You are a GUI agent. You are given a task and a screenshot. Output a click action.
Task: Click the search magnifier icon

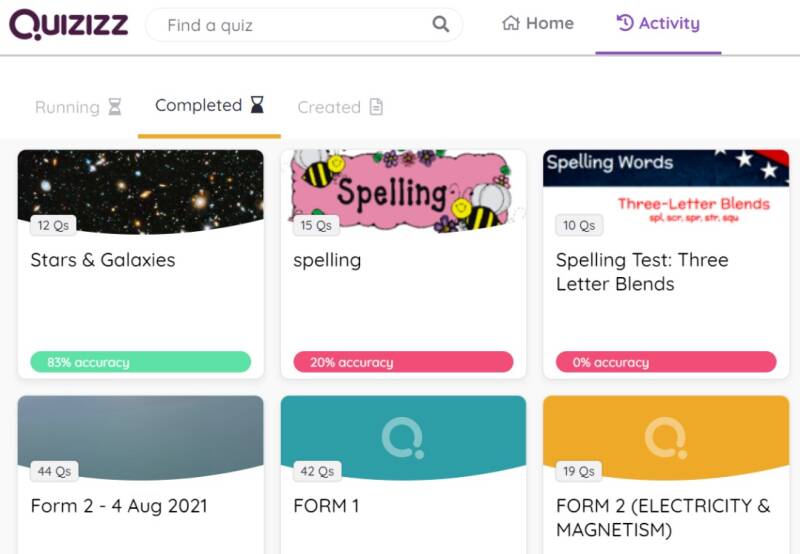point(441,24)
